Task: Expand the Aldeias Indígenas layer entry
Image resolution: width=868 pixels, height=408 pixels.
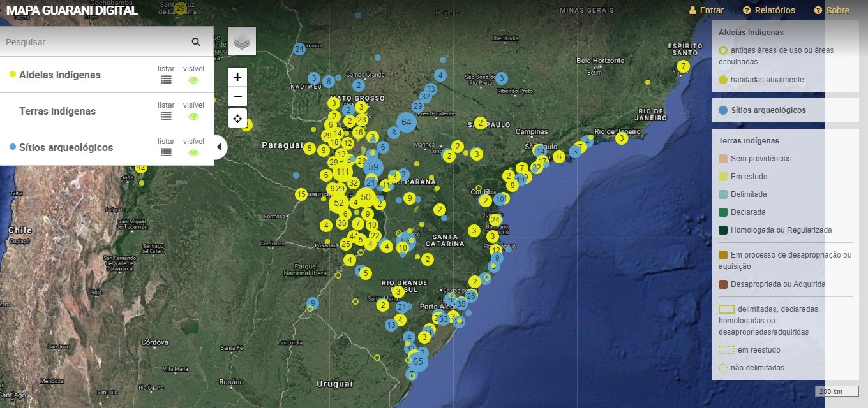Action: click(60, 75)
